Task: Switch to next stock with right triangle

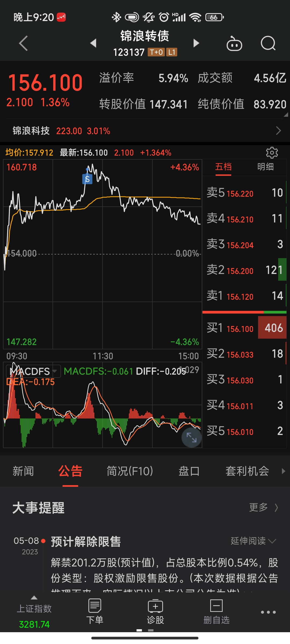Action: pos(196,43)
